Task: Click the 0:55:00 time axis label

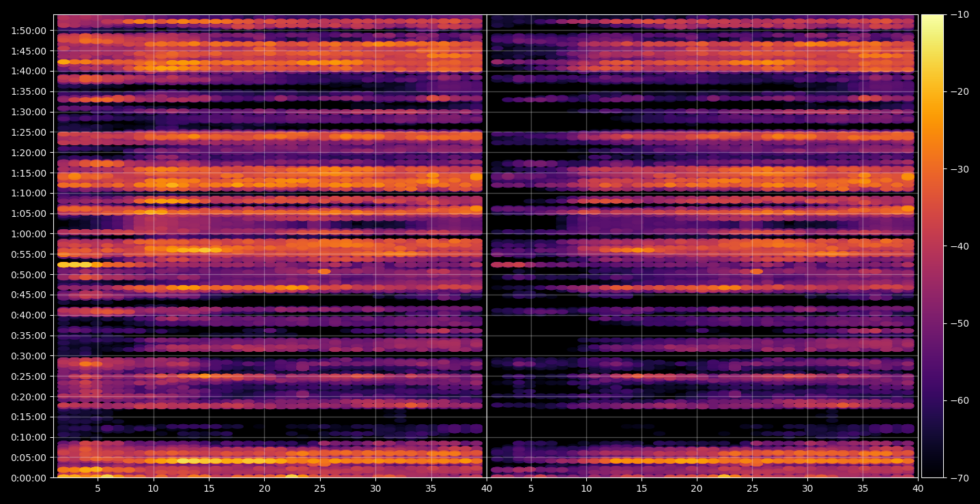Action: pos(29,254)
